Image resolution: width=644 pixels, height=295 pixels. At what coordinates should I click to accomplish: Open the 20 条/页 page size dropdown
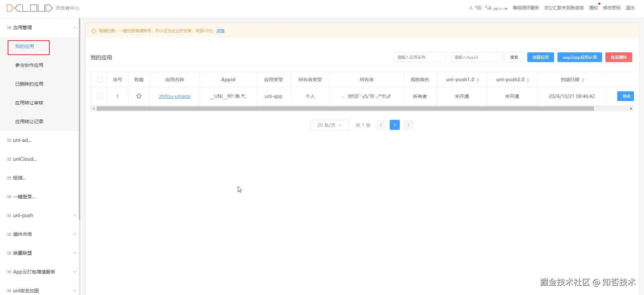[330, 125]
